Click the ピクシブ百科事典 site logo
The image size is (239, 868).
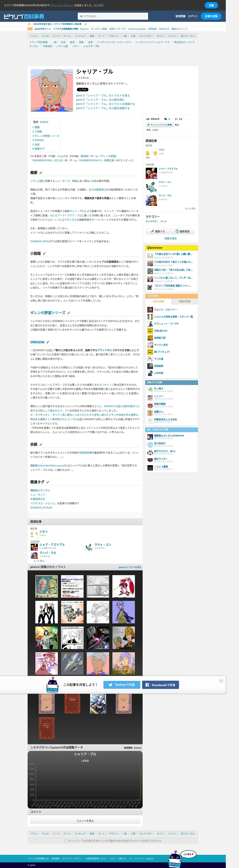point(24,16)
